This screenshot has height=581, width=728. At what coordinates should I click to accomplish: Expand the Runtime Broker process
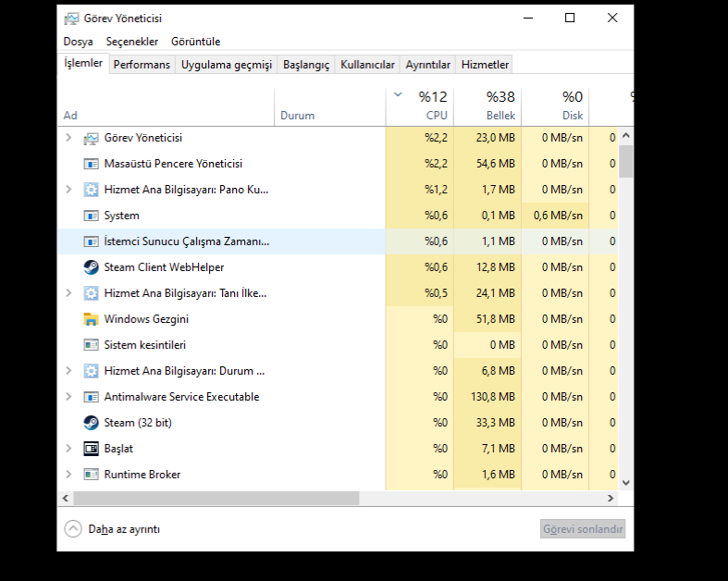[x=68, y=475]
